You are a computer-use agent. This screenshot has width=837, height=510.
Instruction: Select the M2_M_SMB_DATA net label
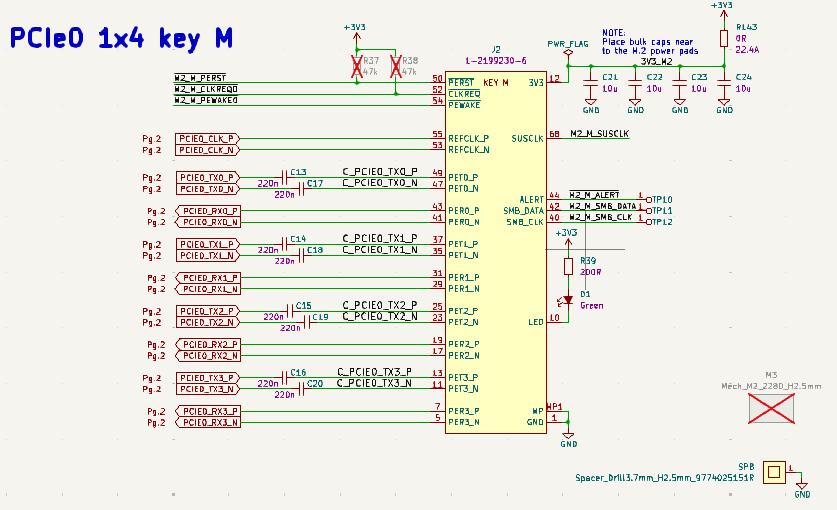click(603, 206)
